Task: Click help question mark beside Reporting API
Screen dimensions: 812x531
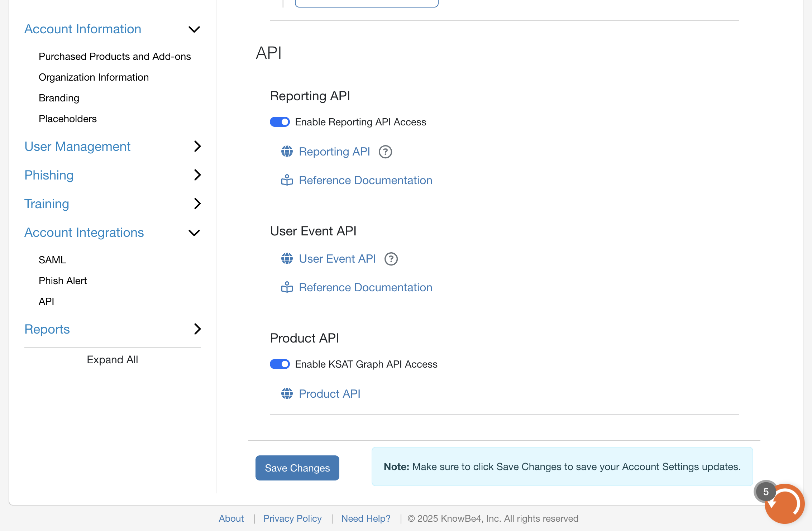Action: click(385, 152)
